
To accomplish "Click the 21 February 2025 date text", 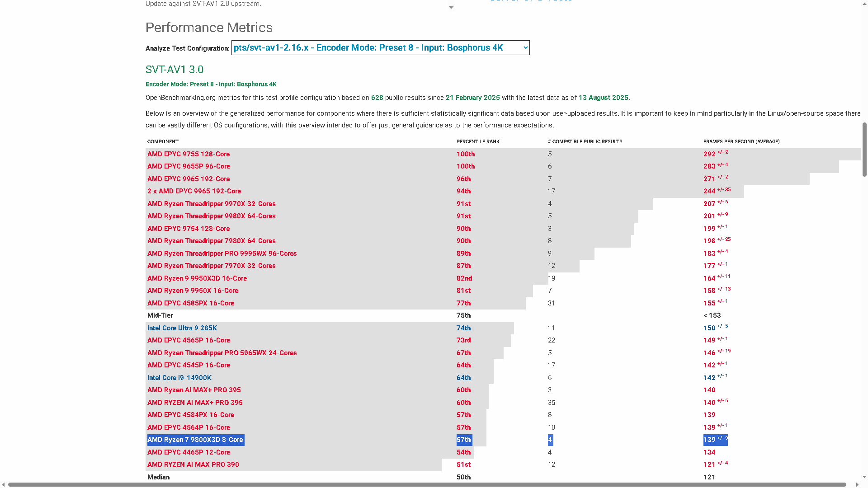I will pos(473,98).
